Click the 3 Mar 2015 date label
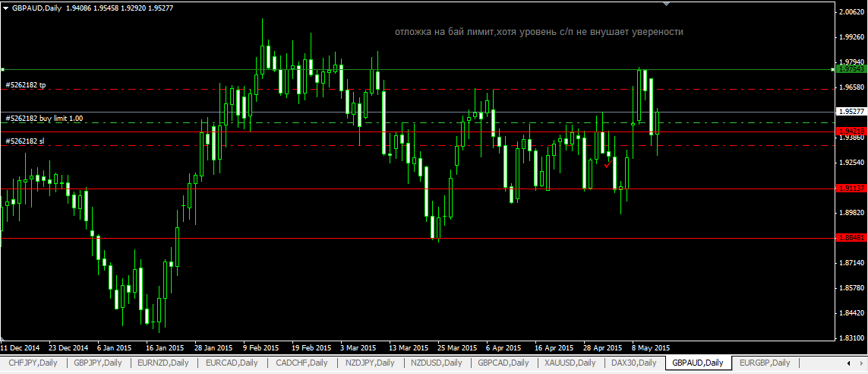Image resolution: width=868 pixels, height=374 pixels. (x=358, y=348)
